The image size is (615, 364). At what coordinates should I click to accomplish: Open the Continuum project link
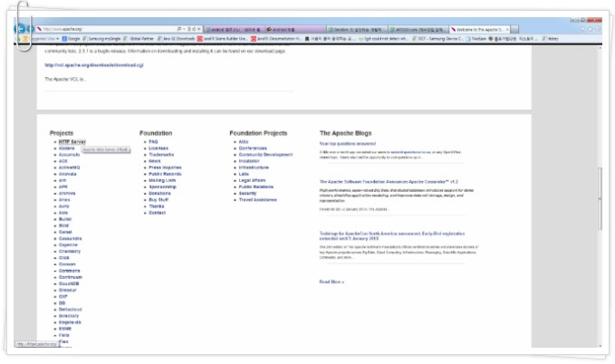pyautogui.click(x=71, y=277)
